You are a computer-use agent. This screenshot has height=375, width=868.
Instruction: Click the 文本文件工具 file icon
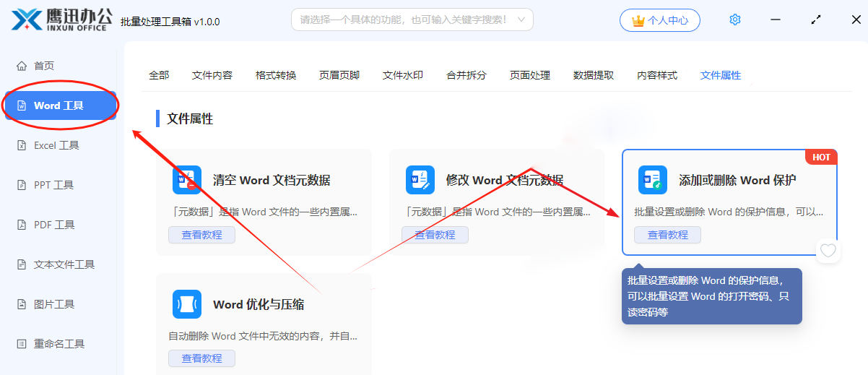(x=22, y=264)
